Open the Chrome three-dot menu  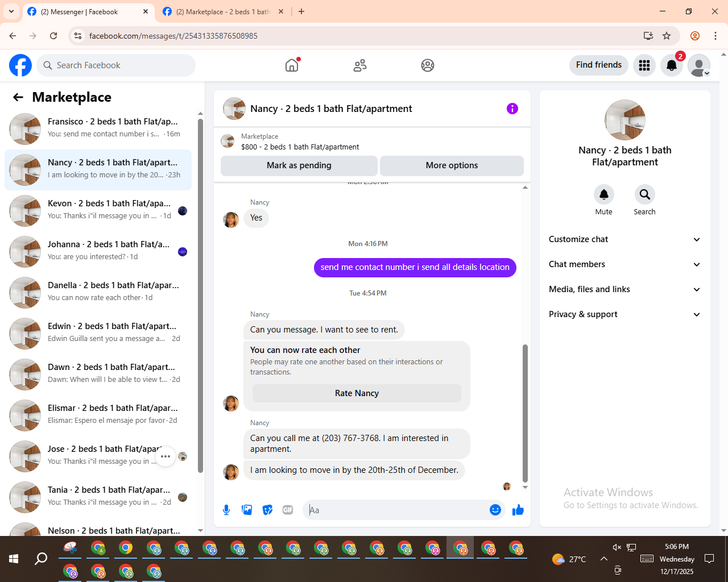point(715,36)
